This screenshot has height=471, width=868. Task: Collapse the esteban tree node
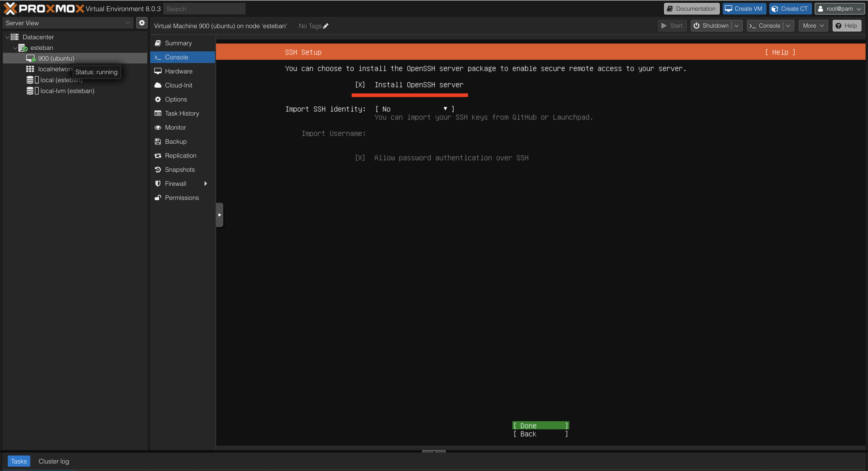[15, 48]
